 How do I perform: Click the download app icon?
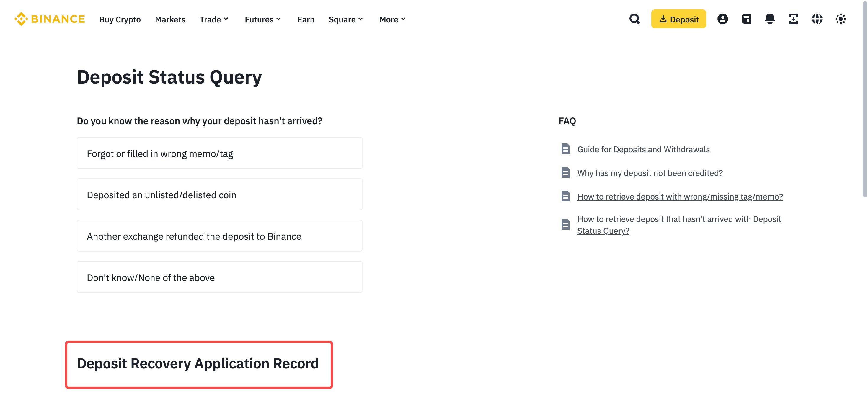pos(793,19)
